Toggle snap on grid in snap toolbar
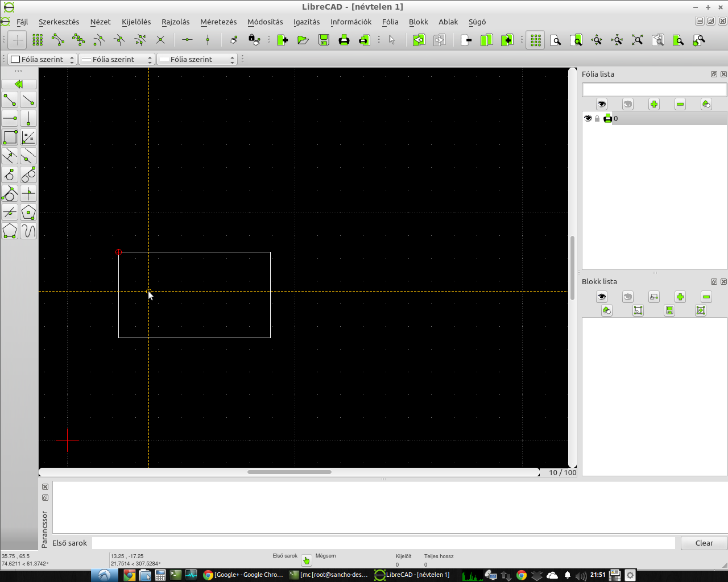The width and height of the screenshot is (728, 582). coord(38,40)
